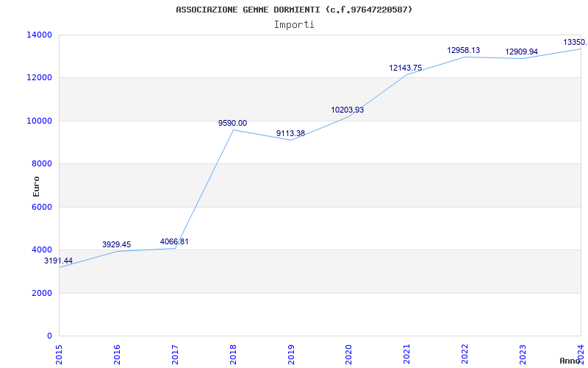The height and width of the screenshot is (368, 588).
Task: Click the 2023 x-axis label
Action: [x=523, y=355]
